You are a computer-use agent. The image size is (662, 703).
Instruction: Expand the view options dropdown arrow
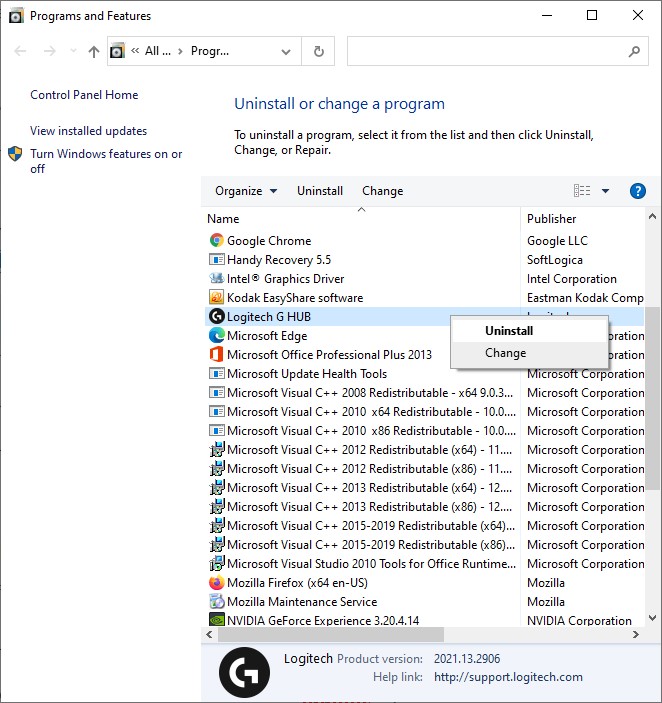605,191
